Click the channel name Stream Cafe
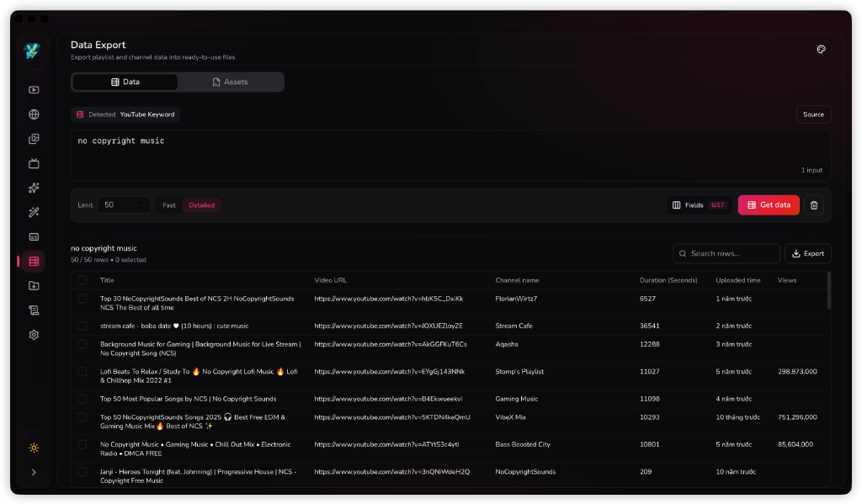This screenshot has height=504, width=862. point(513,326)
